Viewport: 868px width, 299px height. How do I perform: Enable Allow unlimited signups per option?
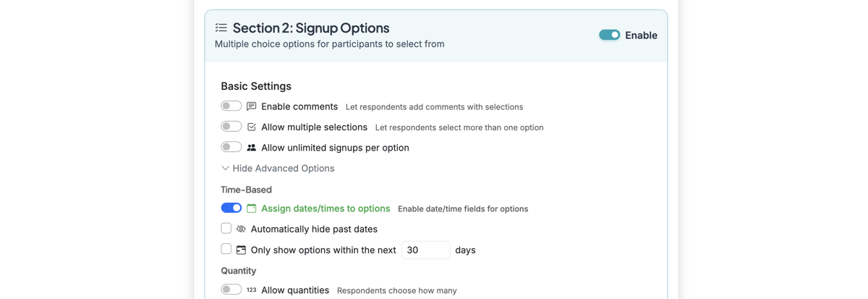tap(231, 147)
